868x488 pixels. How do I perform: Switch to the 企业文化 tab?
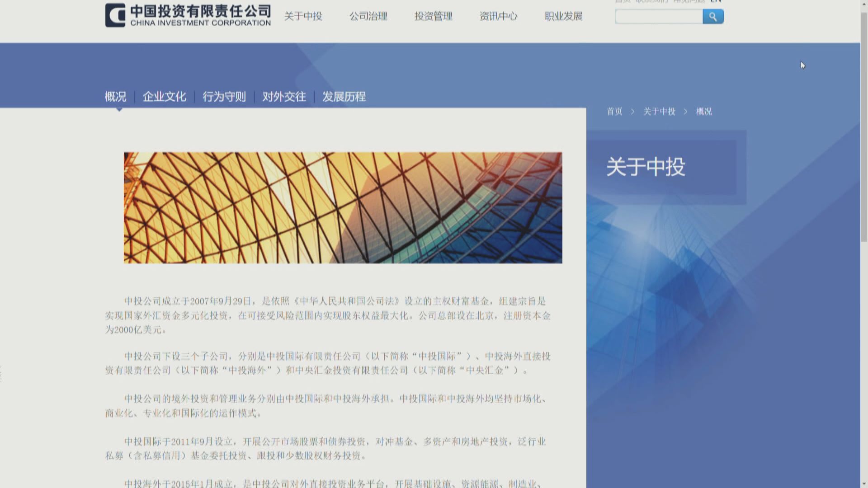click(x=164, y=97)
